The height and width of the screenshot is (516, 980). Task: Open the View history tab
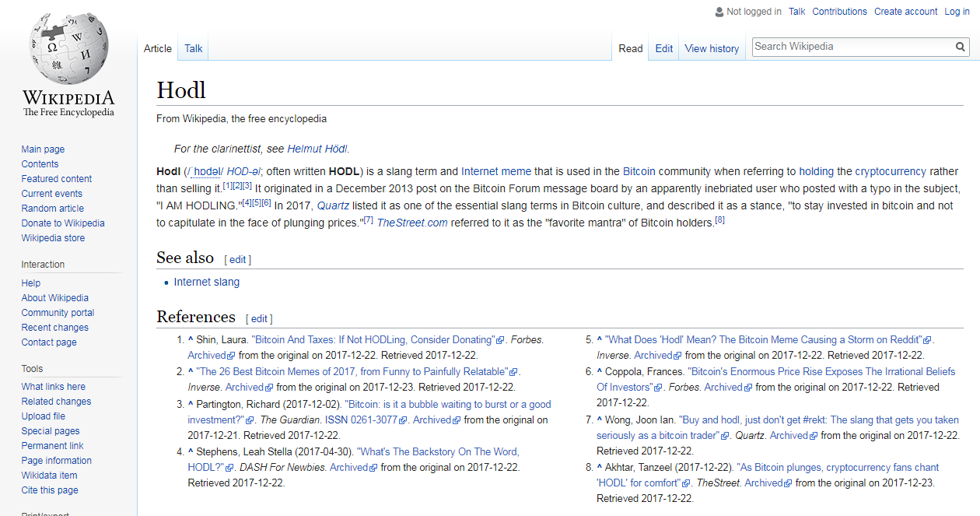coord(712,48)
